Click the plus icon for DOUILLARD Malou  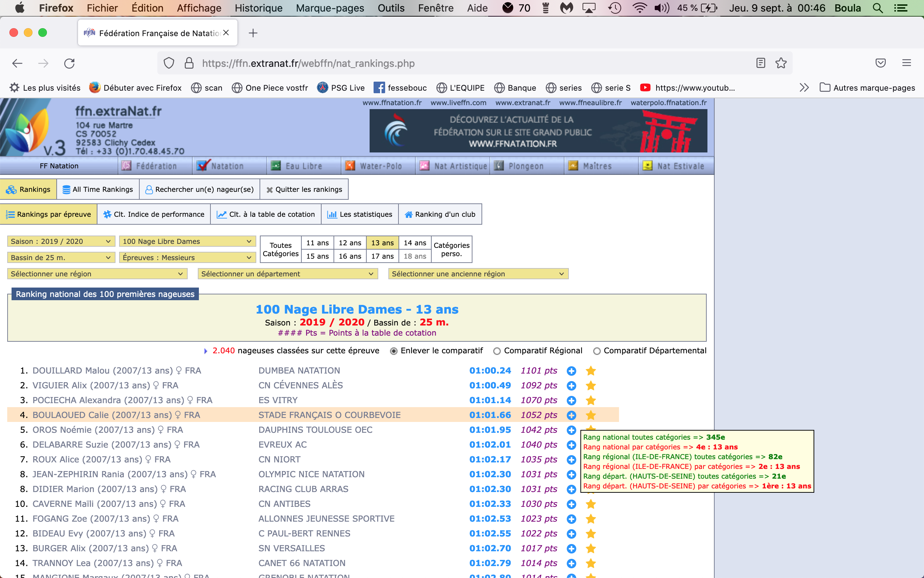click(571, 371)
